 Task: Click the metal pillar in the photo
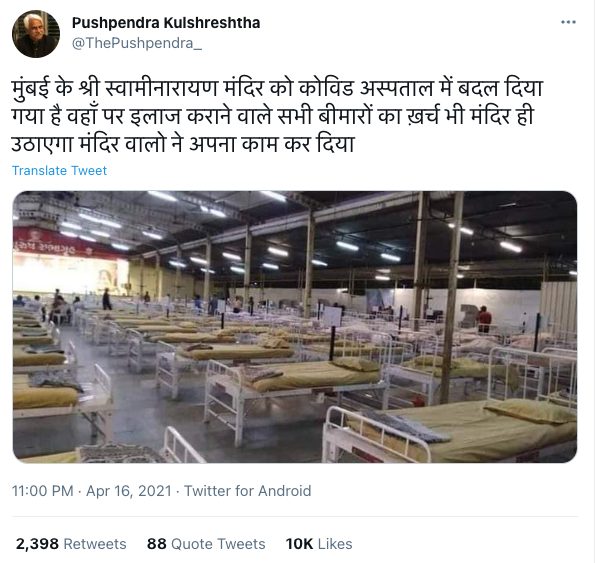tap(452, 297)
